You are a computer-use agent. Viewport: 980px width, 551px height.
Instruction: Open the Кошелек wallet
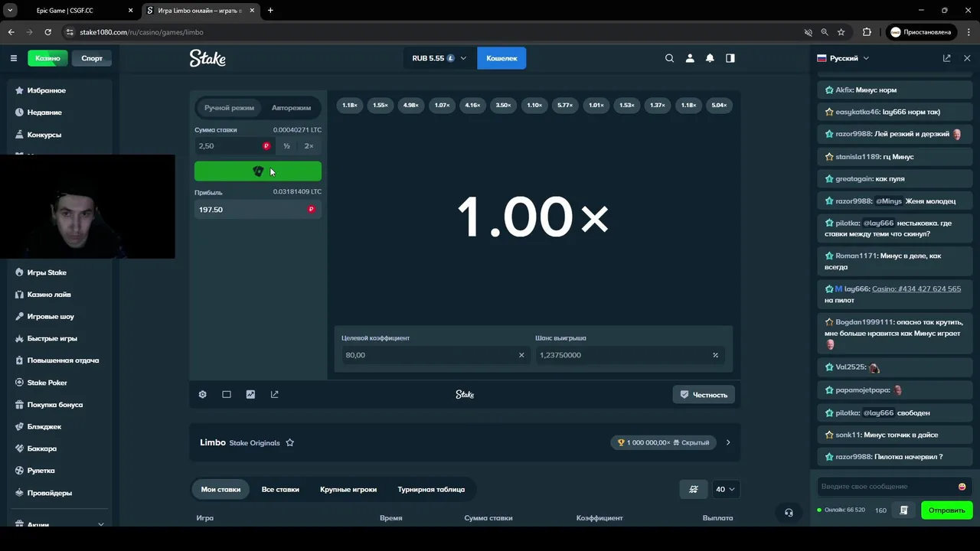[501, 58]
